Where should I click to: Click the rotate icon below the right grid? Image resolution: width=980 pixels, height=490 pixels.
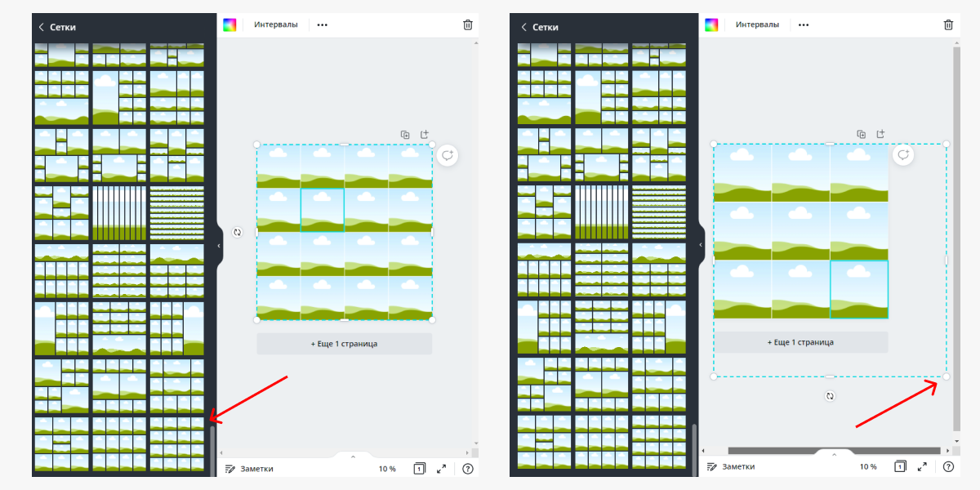point(830,396)
